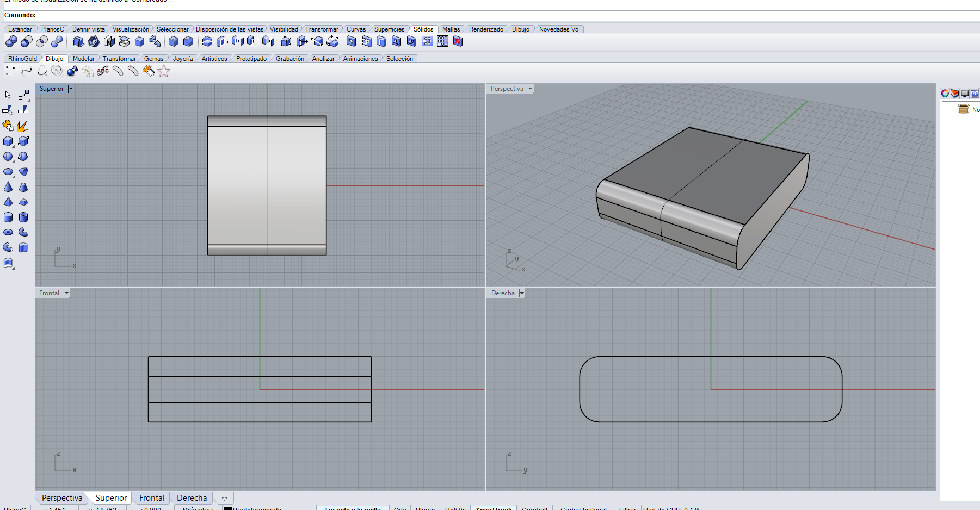Toggle Grabar historial in status bar
The image size is (980, 510).
click(x=583, y=508)
